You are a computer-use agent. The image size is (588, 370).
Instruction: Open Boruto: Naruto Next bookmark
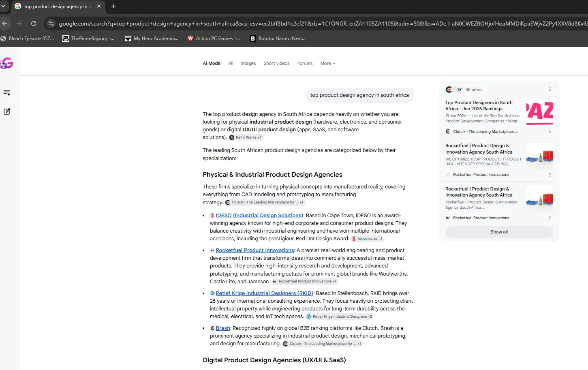coord(278,38)
